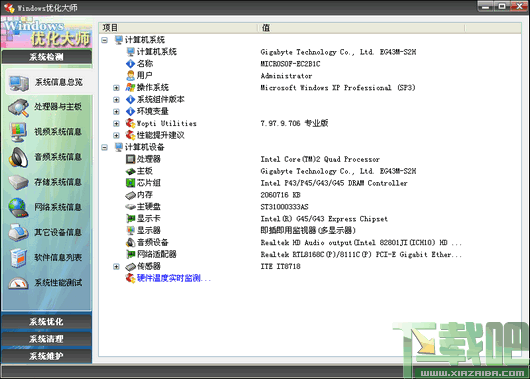Click the 内存 memory icon

tap(130, 195)
